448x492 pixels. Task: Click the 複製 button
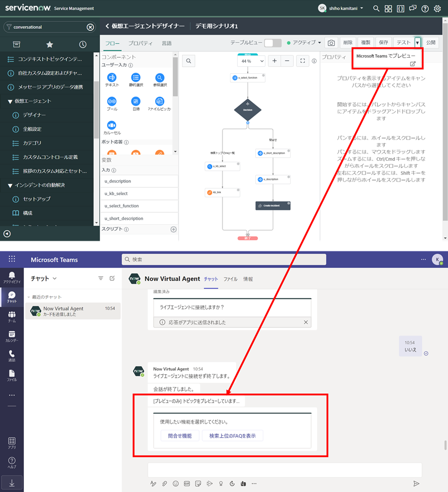366,42
